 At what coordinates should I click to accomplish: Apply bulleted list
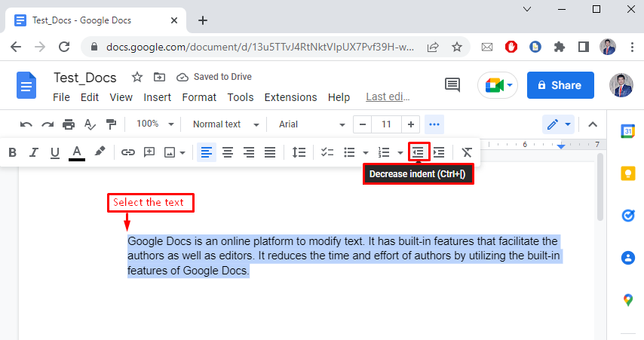[x=349, y=152]
